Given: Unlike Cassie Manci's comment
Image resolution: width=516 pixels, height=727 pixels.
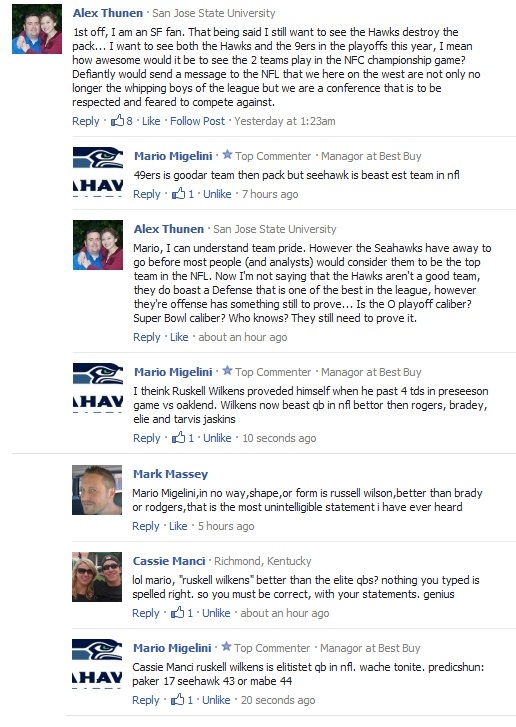Looking at the screenshot, I should point(216,613).
